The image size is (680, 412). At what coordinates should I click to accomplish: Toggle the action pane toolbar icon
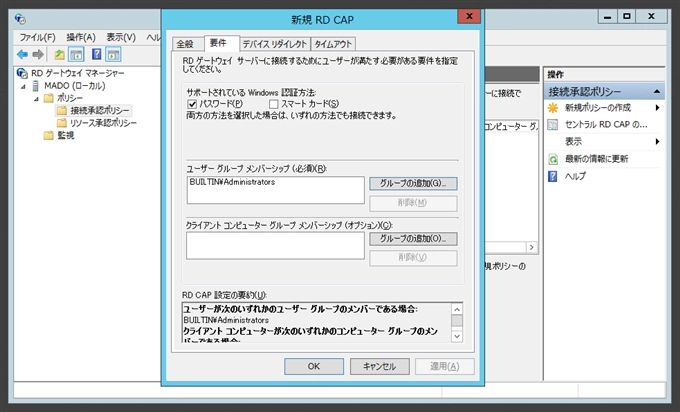pos(113,54)
